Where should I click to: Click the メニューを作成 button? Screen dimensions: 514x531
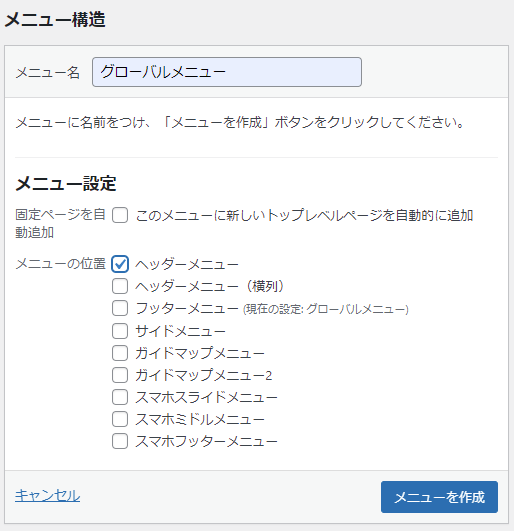pos(439,497)
